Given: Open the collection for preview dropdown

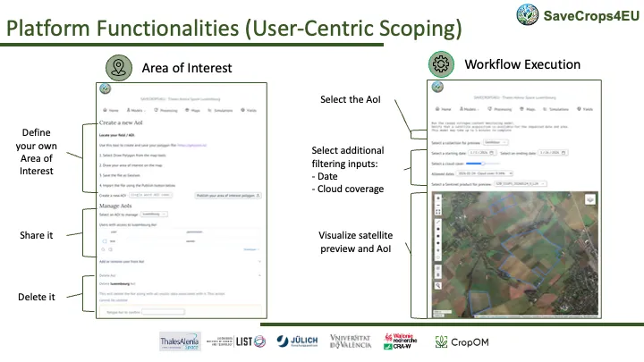Looking at the screenshot, I should coord(496,142).
